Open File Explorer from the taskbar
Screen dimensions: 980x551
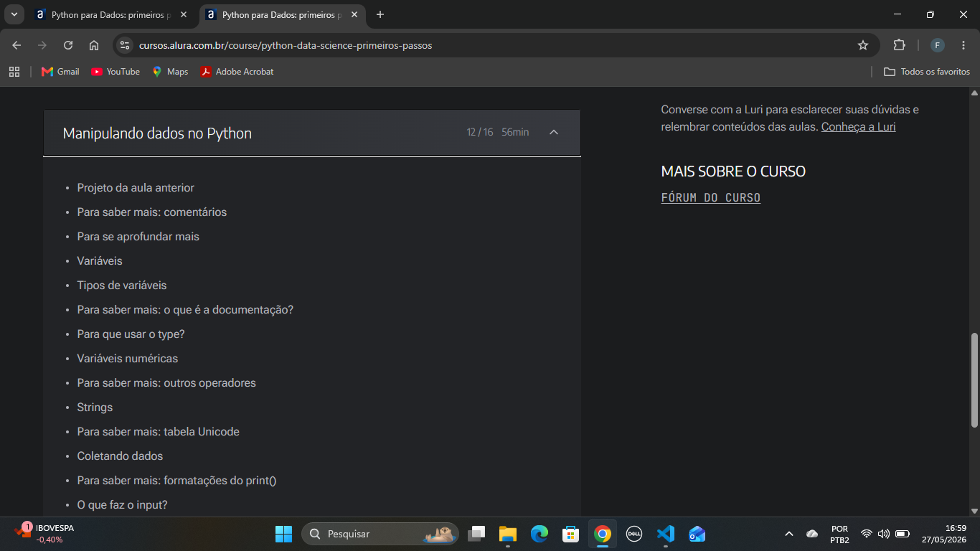(x=508, y=534)
